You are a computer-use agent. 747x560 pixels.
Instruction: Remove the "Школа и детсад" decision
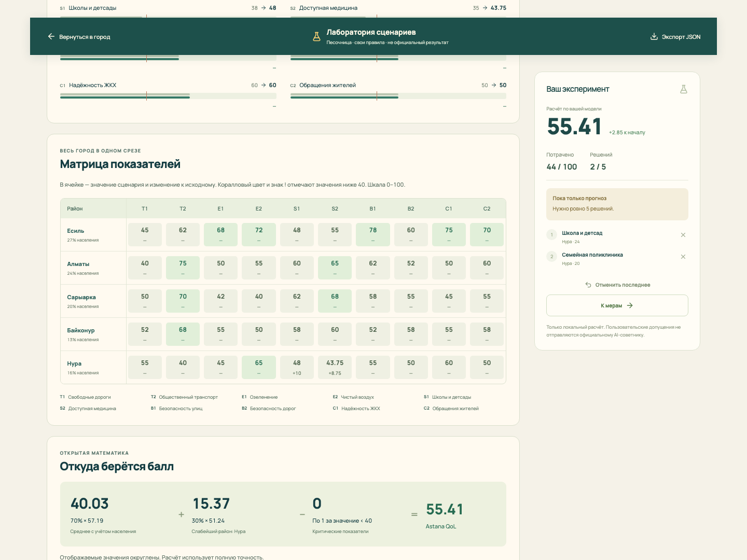(683, 235)
